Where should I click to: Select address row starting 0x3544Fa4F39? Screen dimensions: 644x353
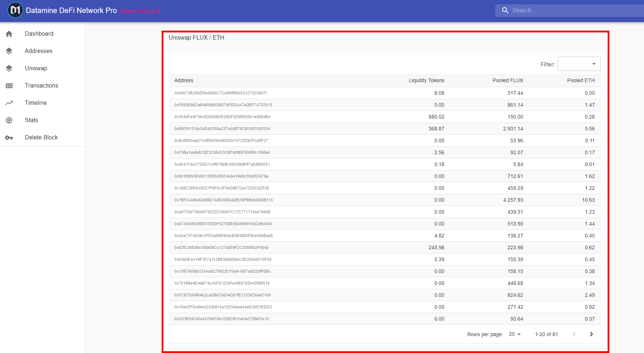point(384,117)
